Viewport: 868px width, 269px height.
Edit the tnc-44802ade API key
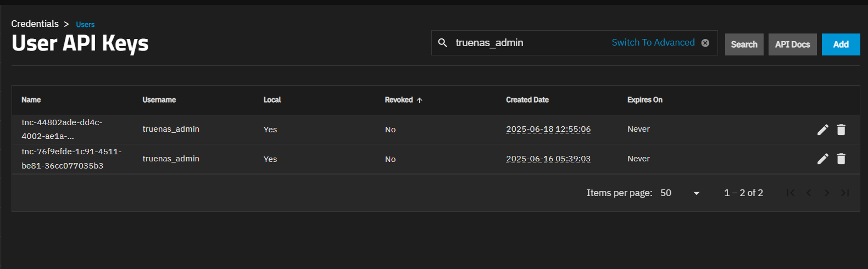pyautogui.click(x=822, y=130)
